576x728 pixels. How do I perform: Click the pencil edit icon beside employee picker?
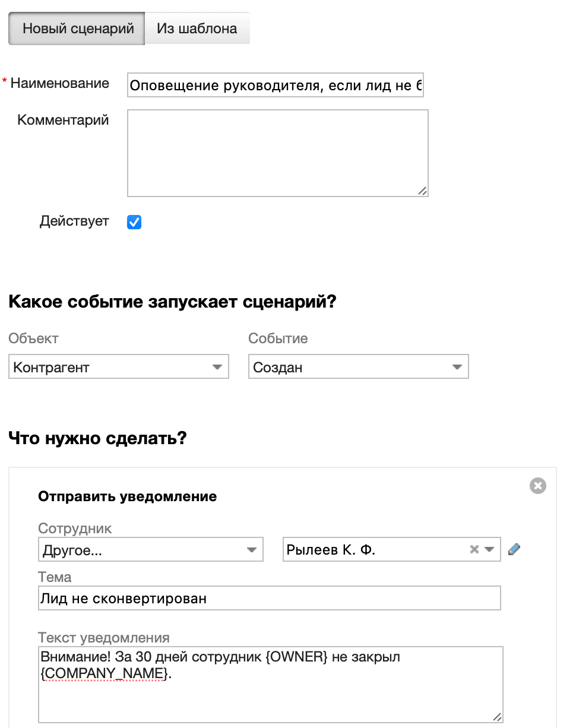tap(514, 549)
